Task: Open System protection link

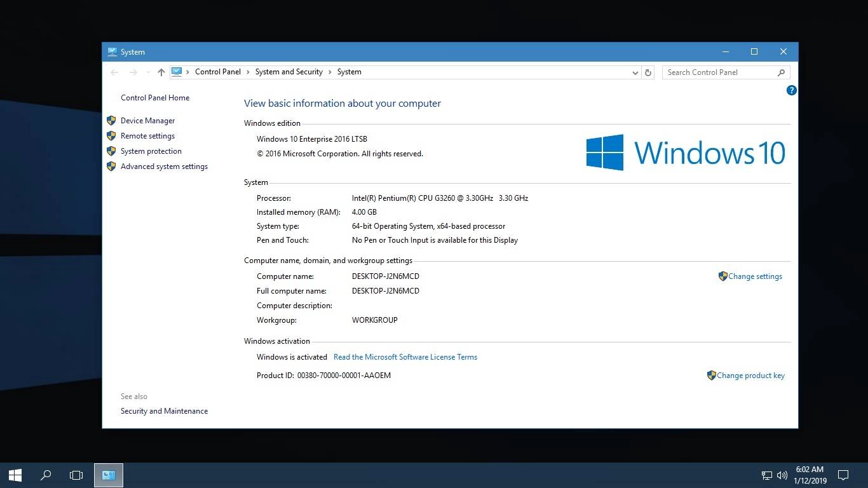Action: click(151, 151)
